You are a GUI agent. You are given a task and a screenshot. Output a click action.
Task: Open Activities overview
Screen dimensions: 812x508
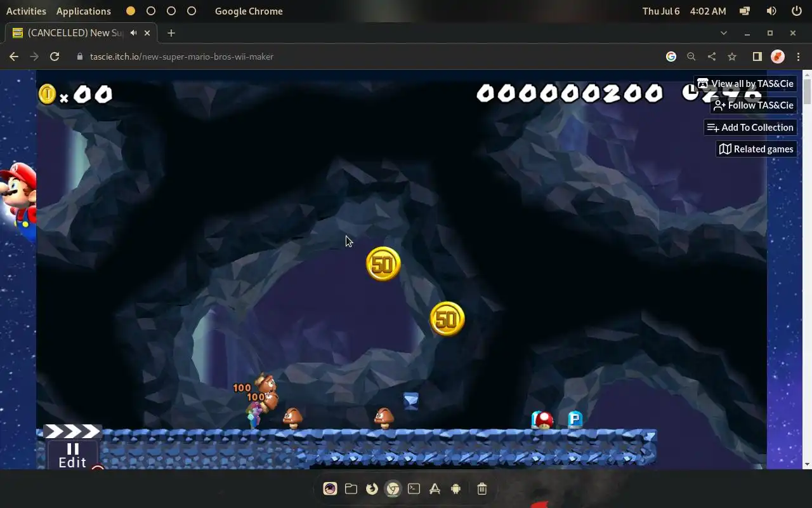(x=26, y=11)
